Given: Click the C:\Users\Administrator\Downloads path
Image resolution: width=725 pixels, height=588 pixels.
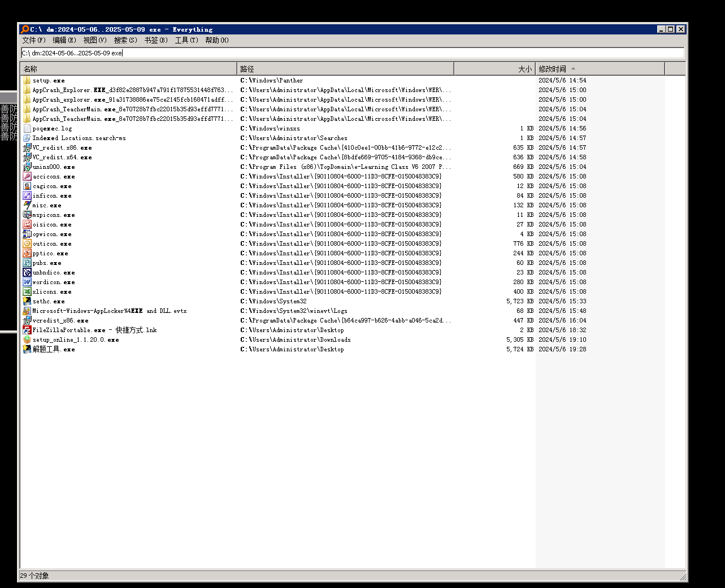Looking at the screenshot, I should tap(296, 340).
